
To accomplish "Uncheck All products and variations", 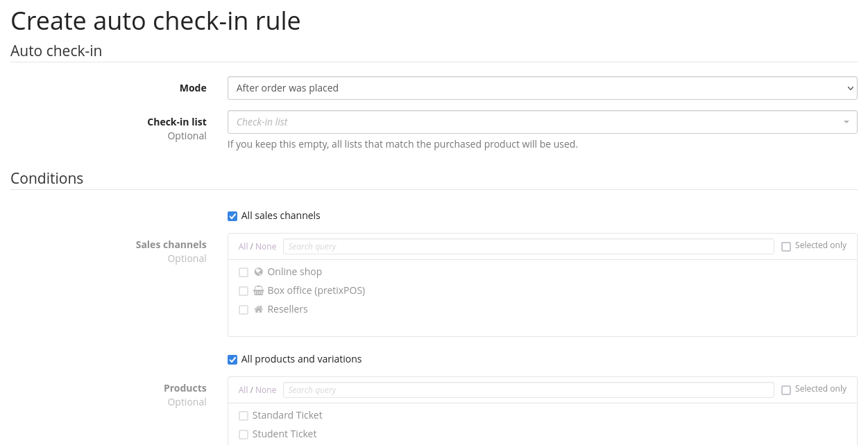I will click(232, 360).
